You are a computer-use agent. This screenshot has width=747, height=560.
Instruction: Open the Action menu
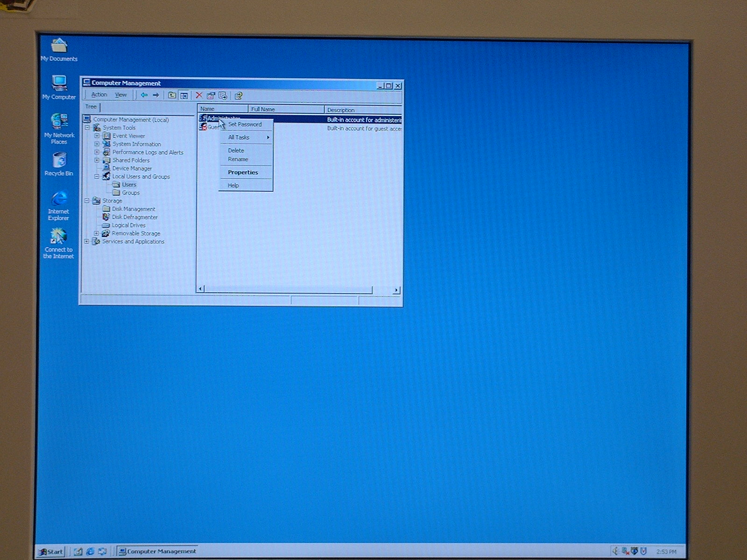[99, 95]
